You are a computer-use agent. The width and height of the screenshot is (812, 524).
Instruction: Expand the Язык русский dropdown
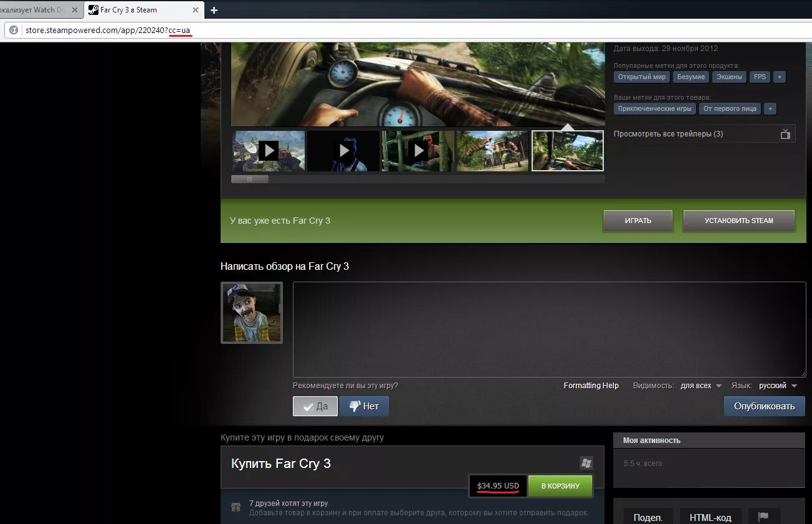coord(778,386)
